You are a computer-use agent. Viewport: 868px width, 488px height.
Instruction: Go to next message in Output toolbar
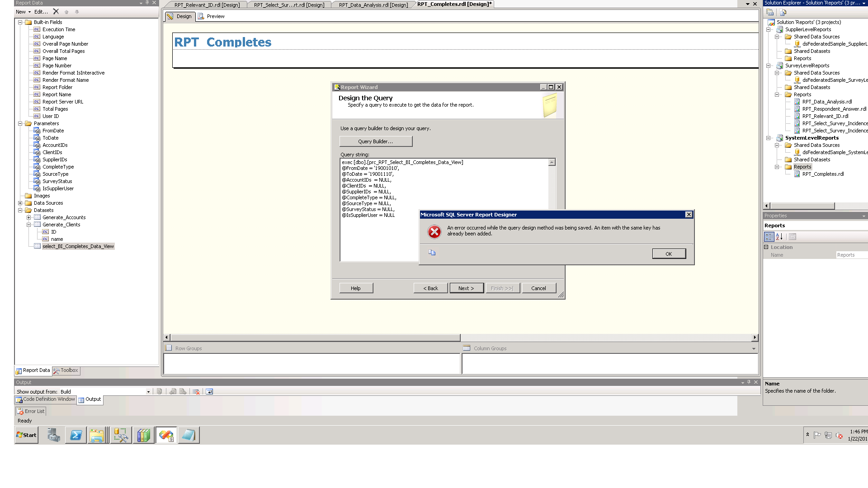183,392
